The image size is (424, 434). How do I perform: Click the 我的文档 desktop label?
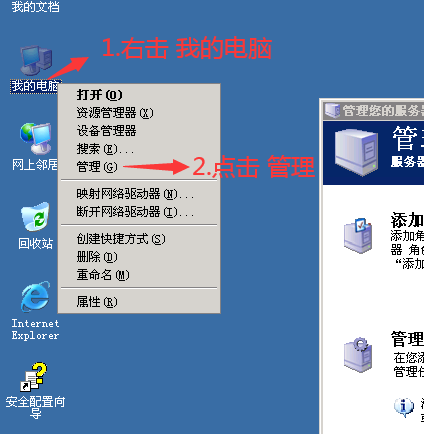click(35, 7)
